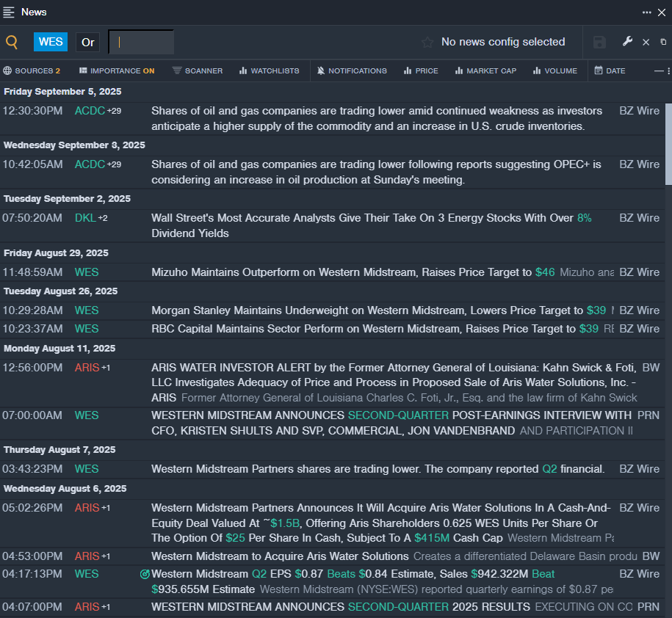Click the News panel menu icon
Screen dimensions: 672x618
pos(9,12)
